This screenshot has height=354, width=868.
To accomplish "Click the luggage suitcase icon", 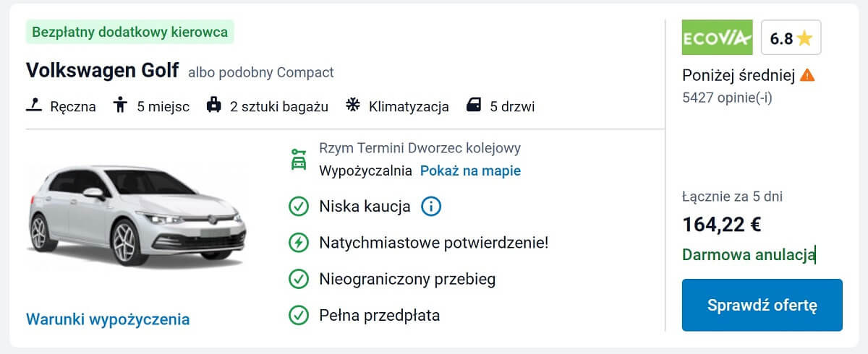I will click(x=213, y=106).
